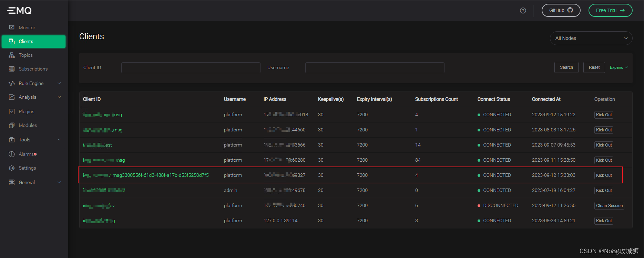Image resolution: width=644 pixels, height=258 pixels.
Task: Focus the Username input field
Action: [x=375, y=68]
